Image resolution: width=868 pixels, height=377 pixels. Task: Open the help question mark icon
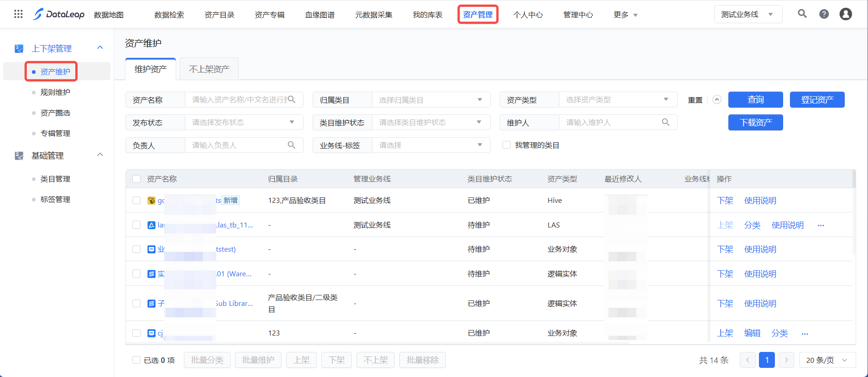pyautogui.click(x=824, y=14)
